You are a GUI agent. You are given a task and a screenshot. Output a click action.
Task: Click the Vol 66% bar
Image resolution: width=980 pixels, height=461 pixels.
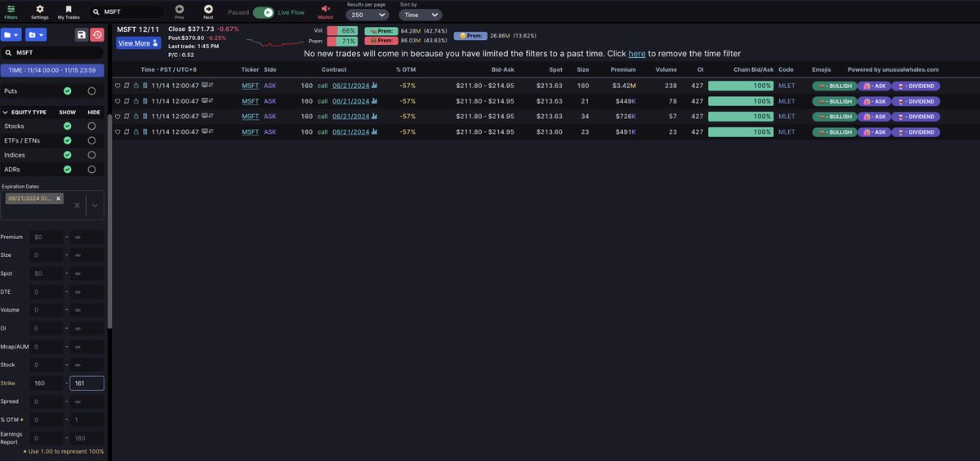(x=342, y=31)
